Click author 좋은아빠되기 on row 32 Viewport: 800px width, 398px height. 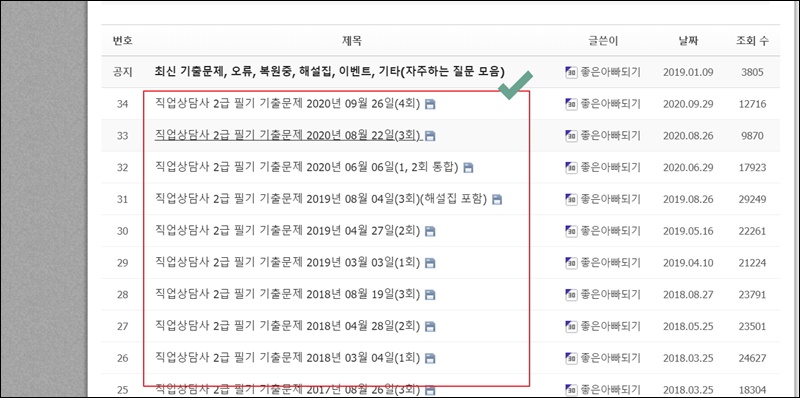click(x=610, y=167)
